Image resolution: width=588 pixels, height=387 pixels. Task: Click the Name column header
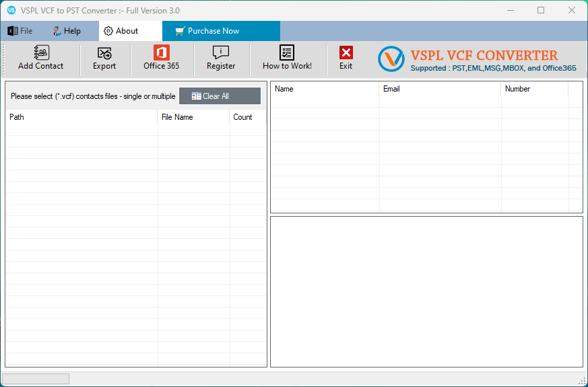(x=325, y=89)
